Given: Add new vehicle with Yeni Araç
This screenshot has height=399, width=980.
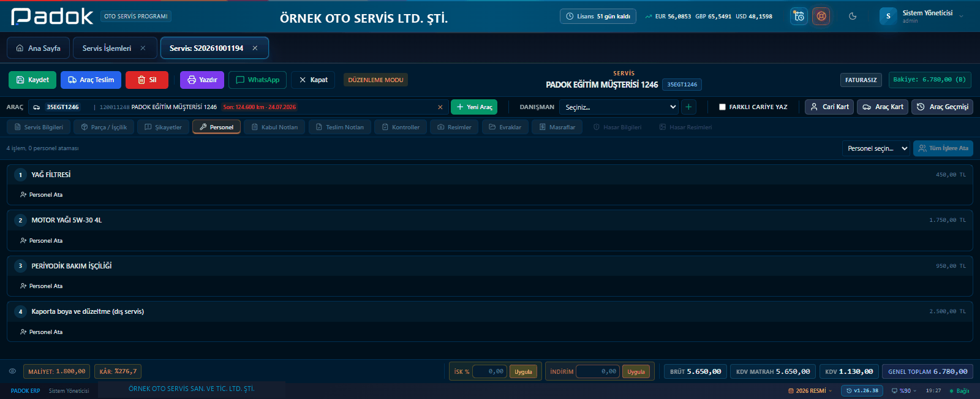Looking at the screenshot, I should (474, 107).
